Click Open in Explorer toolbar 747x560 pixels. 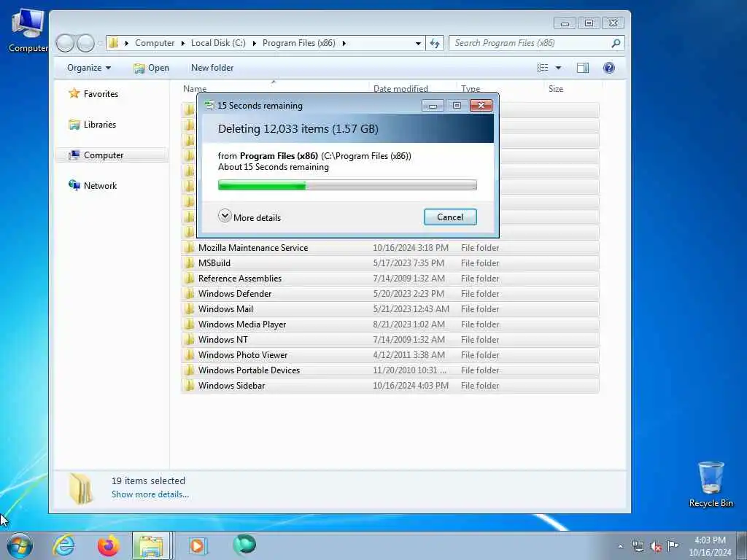(152, 68)
